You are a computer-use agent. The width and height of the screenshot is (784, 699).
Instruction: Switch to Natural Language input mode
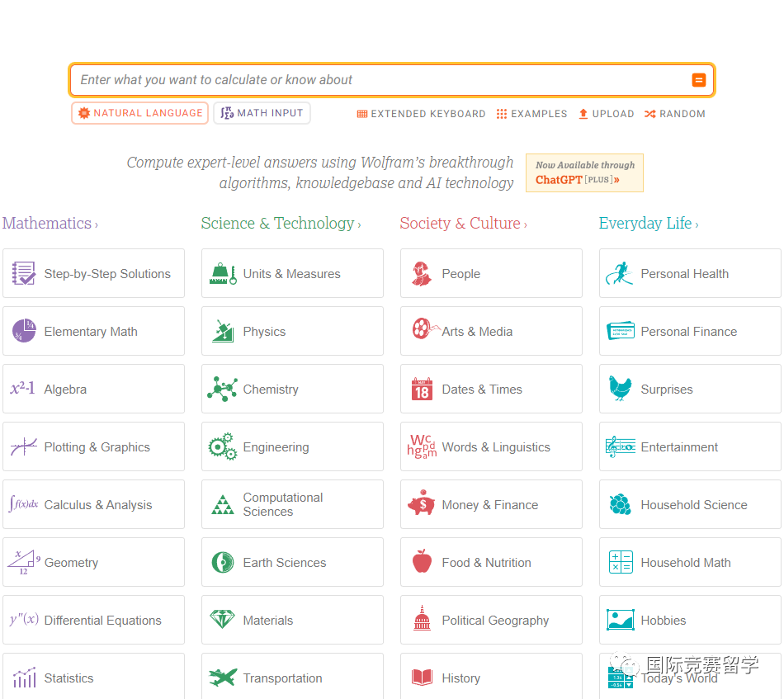(x=140, y=113)
